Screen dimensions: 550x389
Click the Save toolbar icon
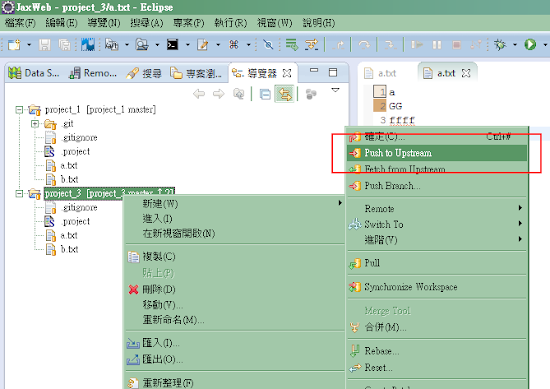pyautogui.click(x=45, y=45)
